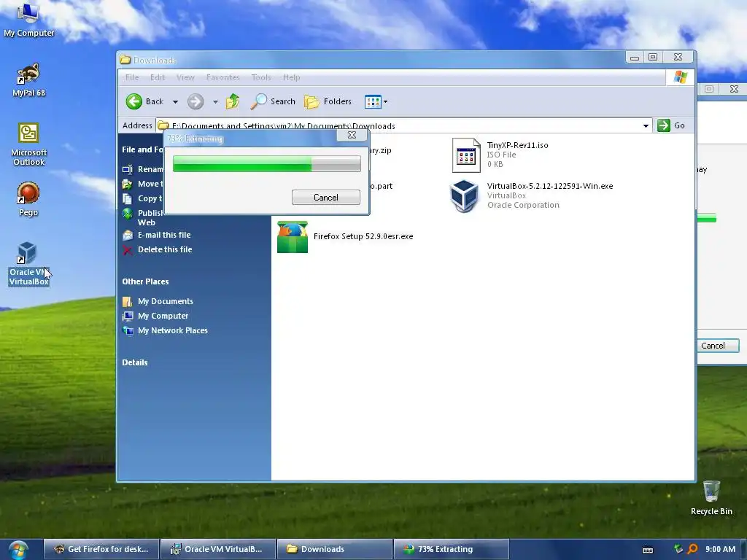
Task: Click the Forward navigation arrow
Action: pos(196,101)
